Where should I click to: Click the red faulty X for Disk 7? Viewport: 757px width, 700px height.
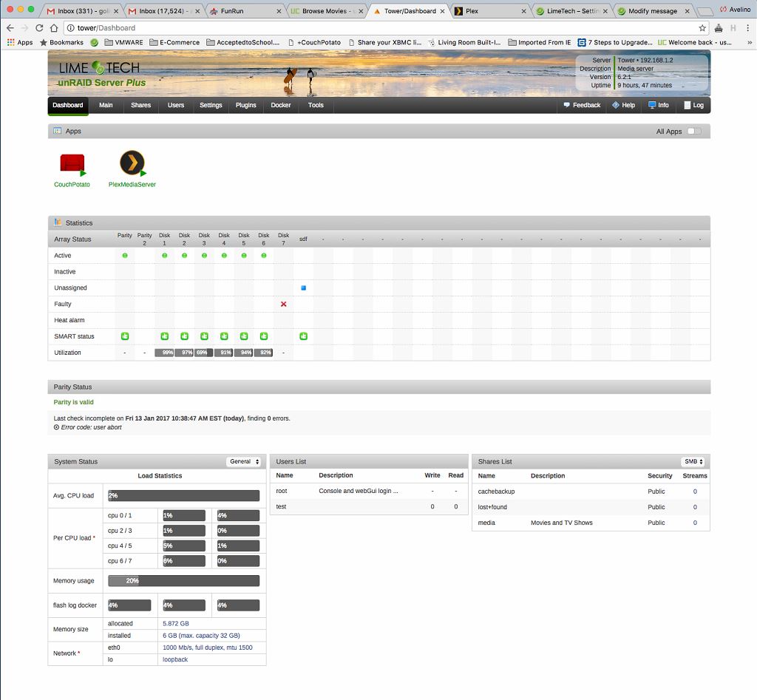283,304
